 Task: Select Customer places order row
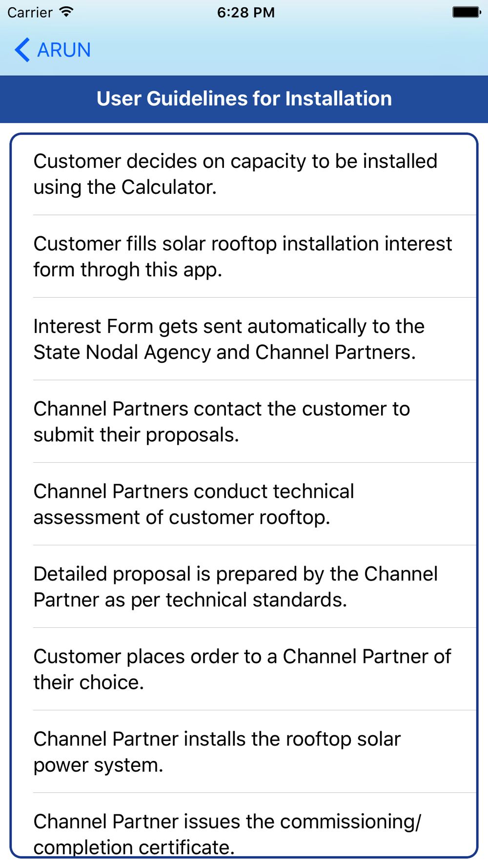coord(244,669)
